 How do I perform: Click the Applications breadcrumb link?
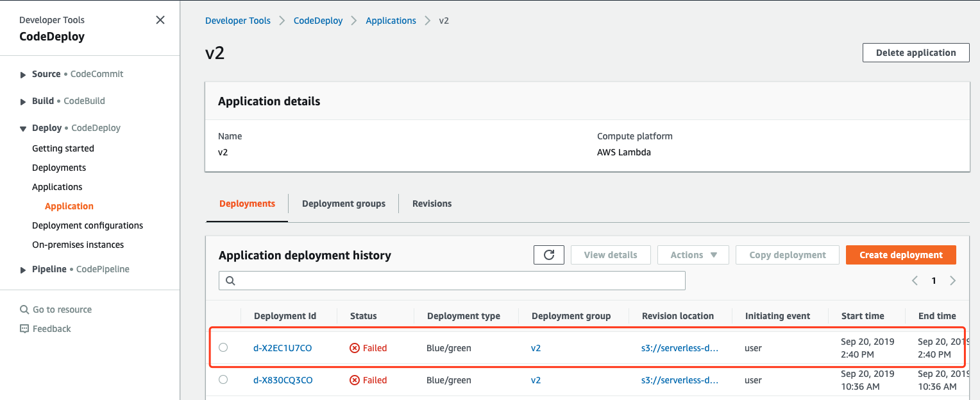point(391,21)
